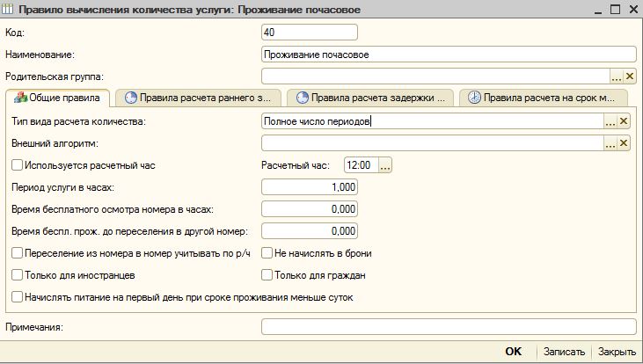Click the Родительская группа input field
The width and height of the screenshot is (643, 364).
coord(435,76)
